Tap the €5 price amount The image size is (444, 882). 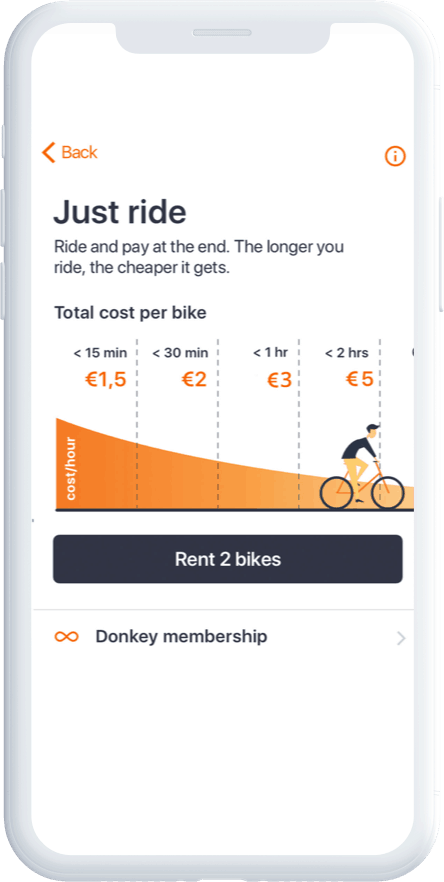tap(360, 379)
